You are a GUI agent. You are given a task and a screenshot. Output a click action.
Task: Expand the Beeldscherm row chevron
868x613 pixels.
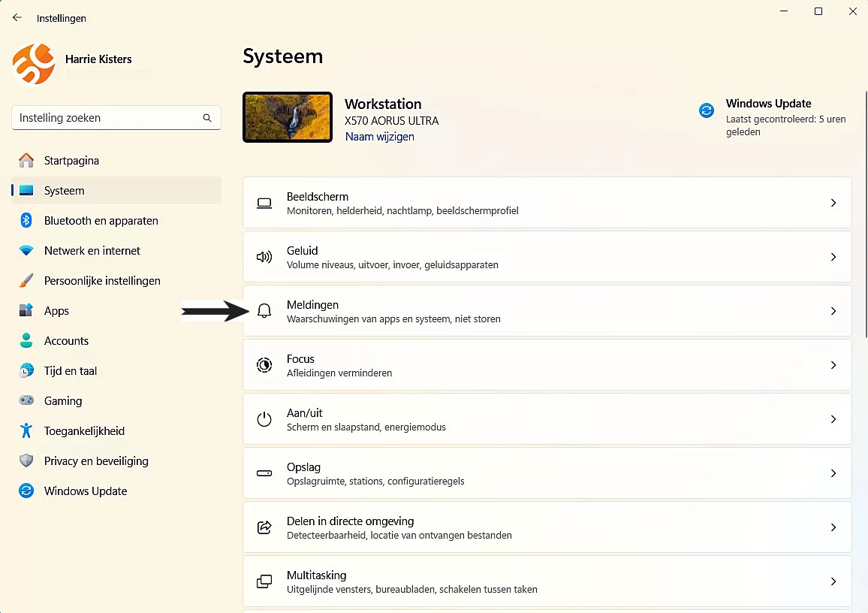[833, 204]
